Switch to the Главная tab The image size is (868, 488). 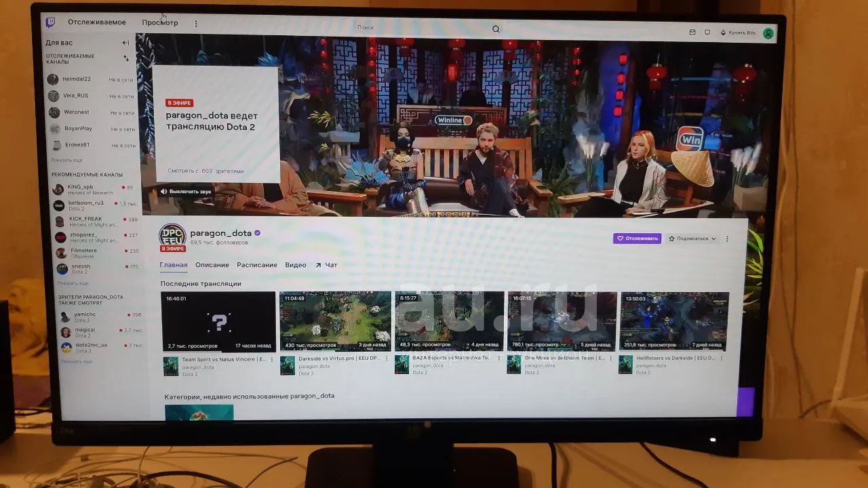pos(174,265)
